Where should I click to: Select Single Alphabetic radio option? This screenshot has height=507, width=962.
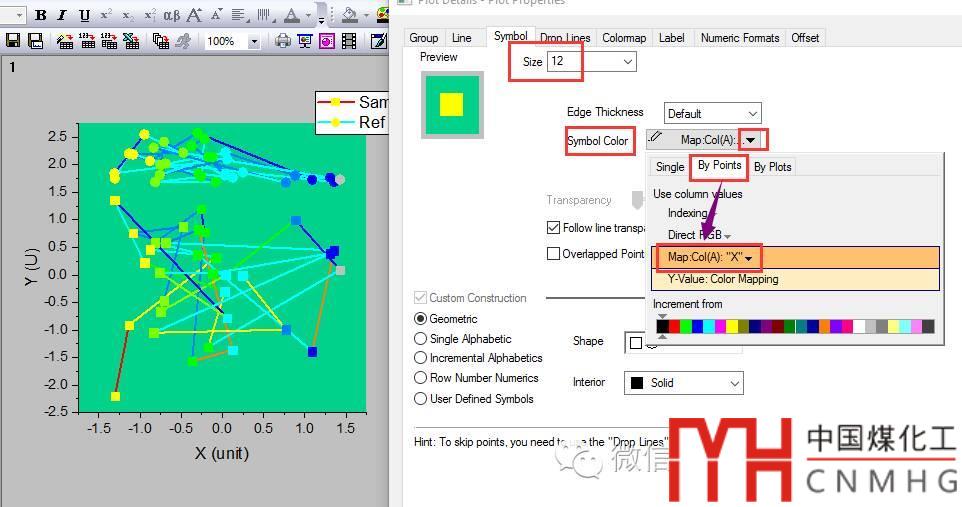(420, 339)
